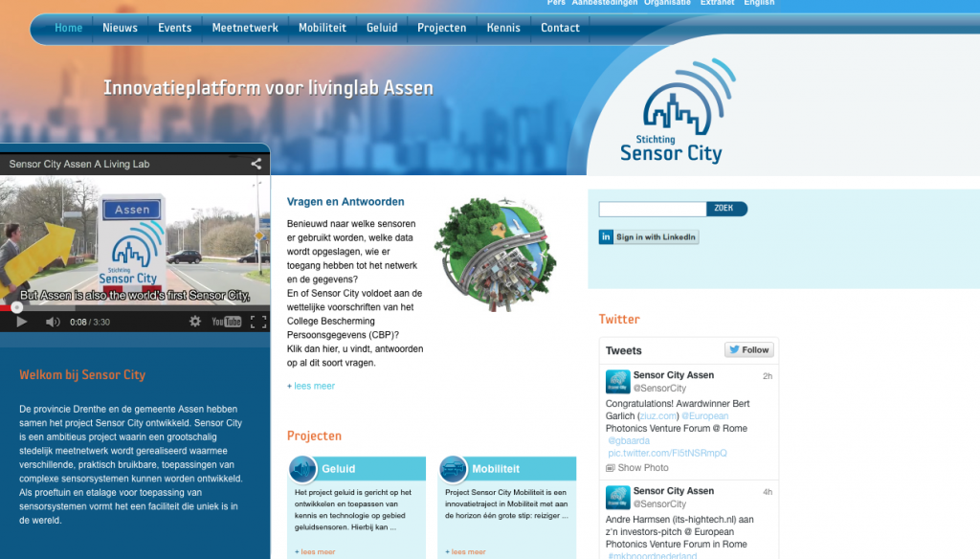This screenshot has height=559, width=980.
Task: Click the Stichting Sensor City logo
Action: click(x=678, y=112)
